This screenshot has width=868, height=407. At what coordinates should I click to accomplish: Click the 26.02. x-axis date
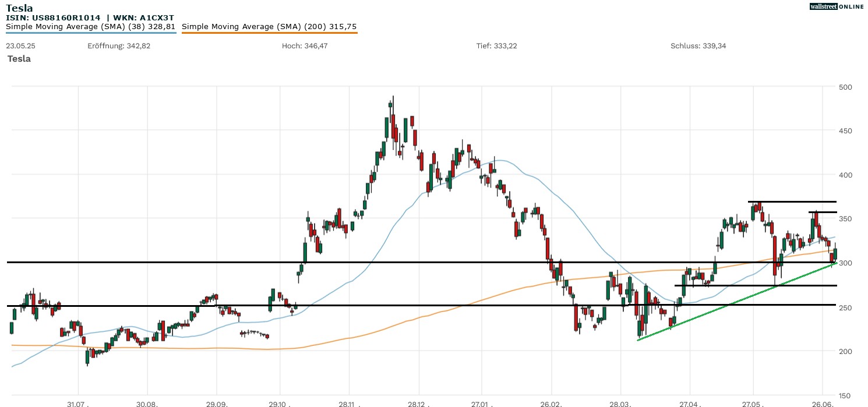coord(551,404)
